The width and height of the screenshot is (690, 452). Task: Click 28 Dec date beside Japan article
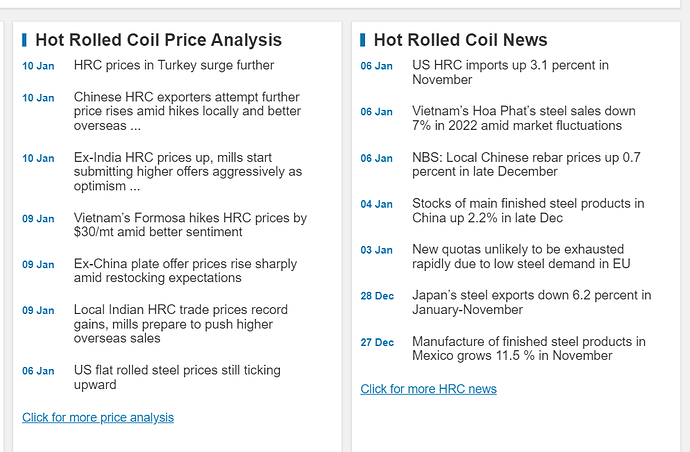pyautogui.click(x=377, y=296)
